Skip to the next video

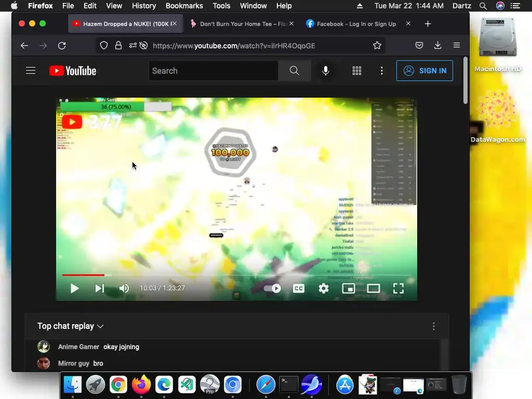99,288
